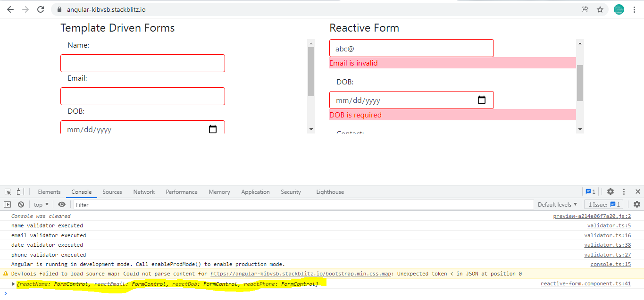
Task: Open the '1 Issue' counter panel
Action: (603, 204)
